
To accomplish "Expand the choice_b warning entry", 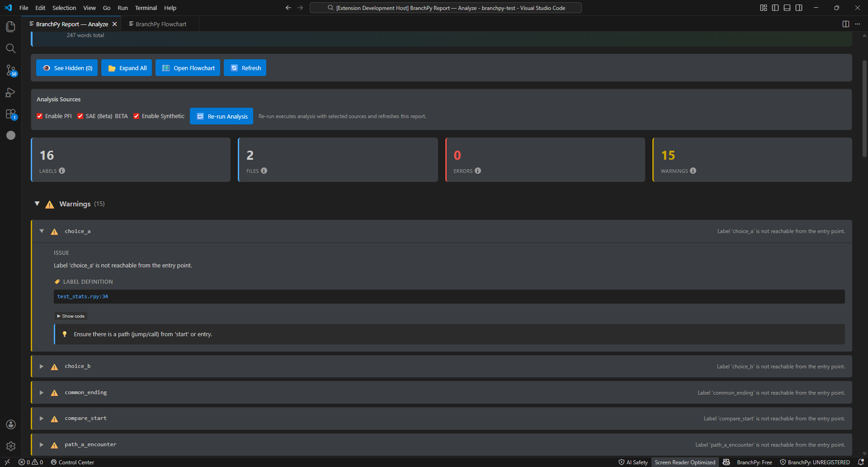I will click(x=41, y=366).
